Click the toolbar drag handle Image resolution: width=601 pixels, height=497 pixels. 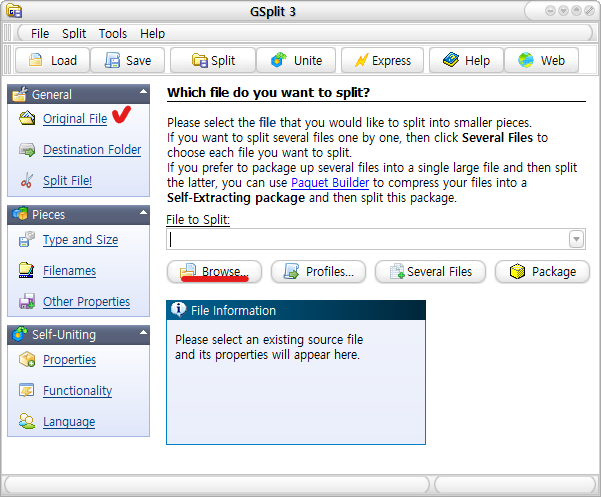tap(7, 60)
